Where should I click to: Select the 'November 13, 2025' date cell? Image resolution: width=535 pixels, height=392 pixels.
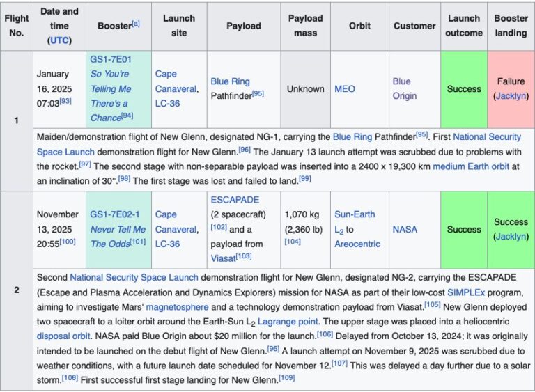[59, 230]
